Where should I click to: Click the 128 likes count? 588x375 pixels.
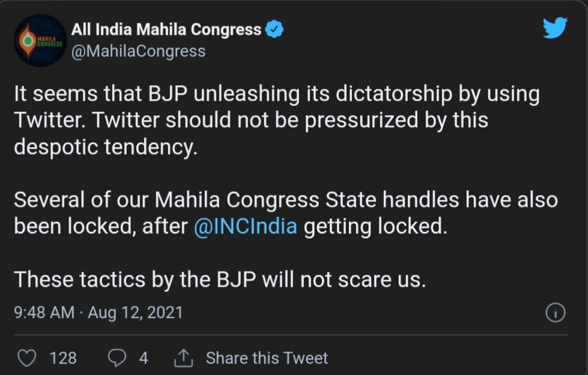63,358
